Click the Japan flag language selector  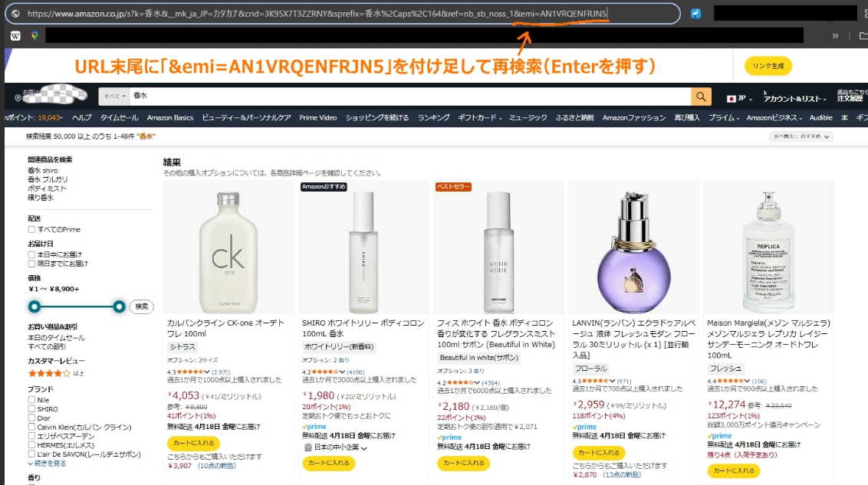[739, 98]
